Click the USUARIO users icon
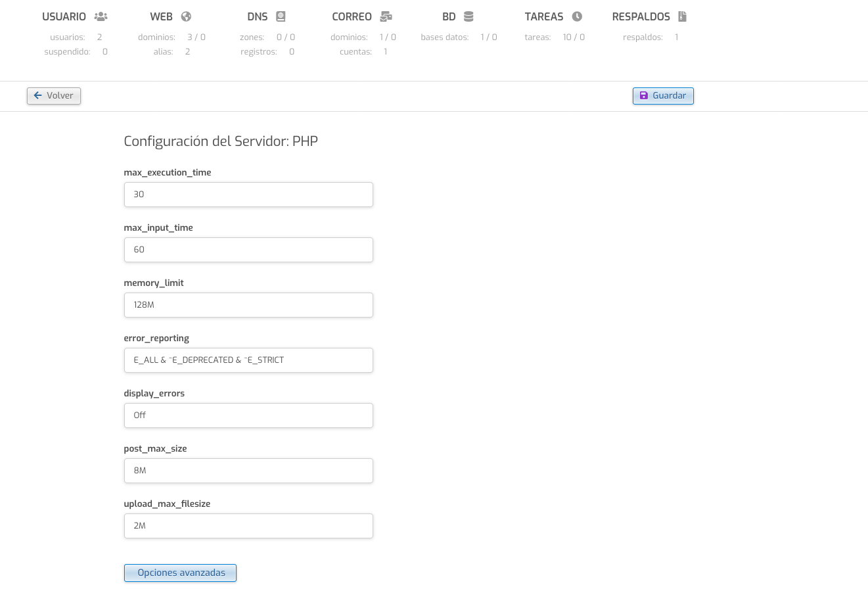The width and height of the screenshot is (868, 593). tap(101, 16)
